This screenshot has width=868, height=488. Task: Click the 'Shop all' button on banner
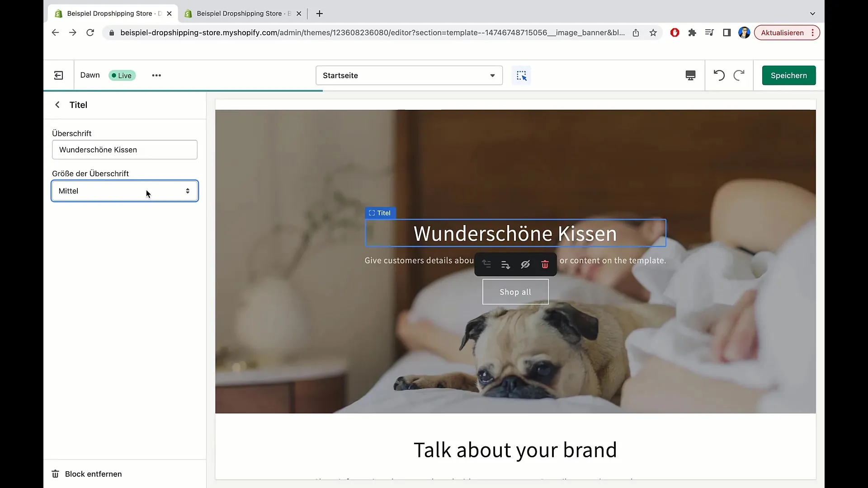[516, 292]
